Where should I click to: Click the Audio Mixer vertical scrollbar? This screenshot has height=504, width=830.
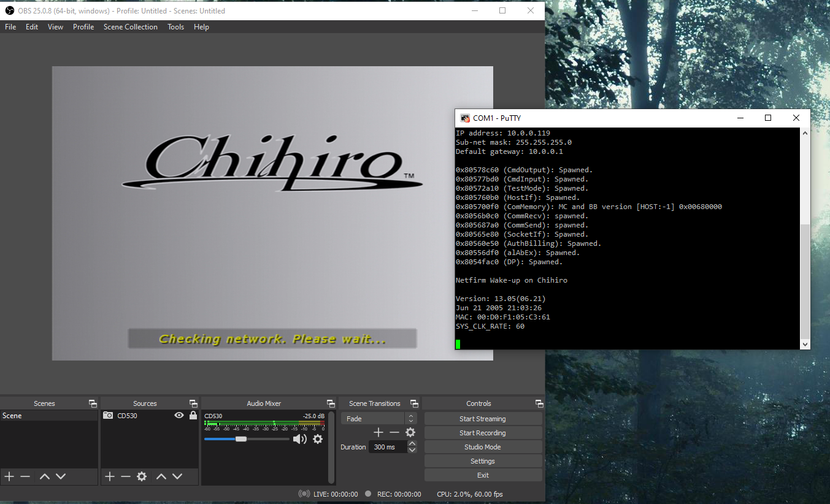(x=331, y=448)
